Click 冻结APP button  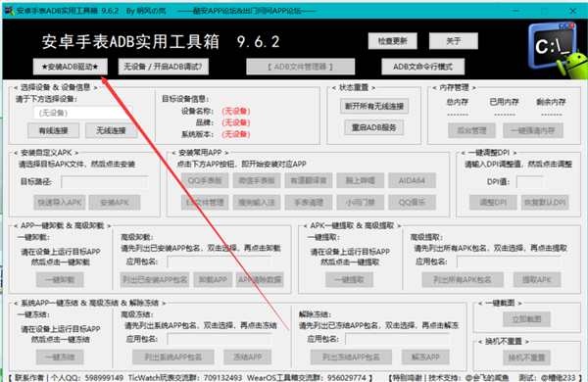pyautogui.click(x=248, y=357)
